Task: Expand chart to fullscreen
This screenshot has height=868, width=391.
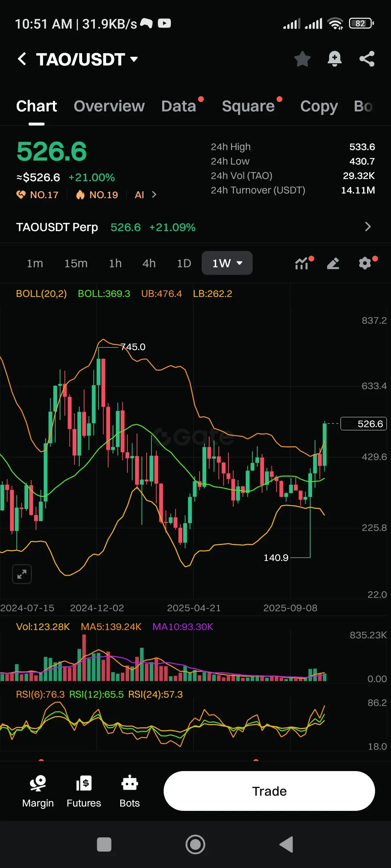Action: (22, 574)
